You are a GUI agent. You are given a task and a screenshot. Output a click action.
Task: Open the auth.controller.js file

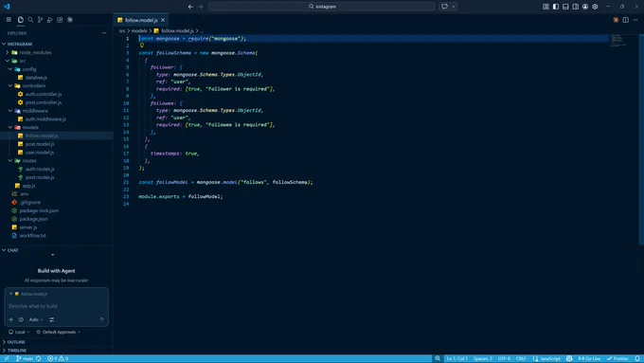pos(44,94)
